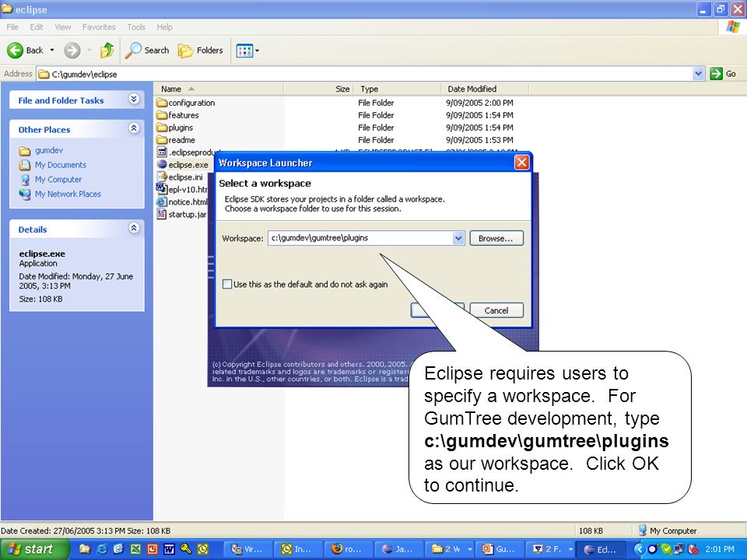Switch to 'Gu...' PowerPoint taskbar button
The width and height of the screenshot is (747, 560).
click(499, 550)
